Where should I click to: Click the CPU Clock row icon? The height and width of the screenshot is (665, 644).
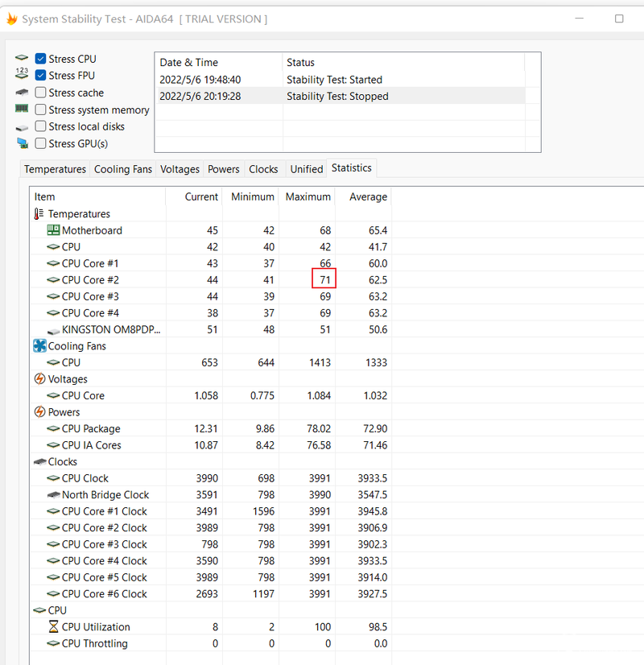point(53,478)
